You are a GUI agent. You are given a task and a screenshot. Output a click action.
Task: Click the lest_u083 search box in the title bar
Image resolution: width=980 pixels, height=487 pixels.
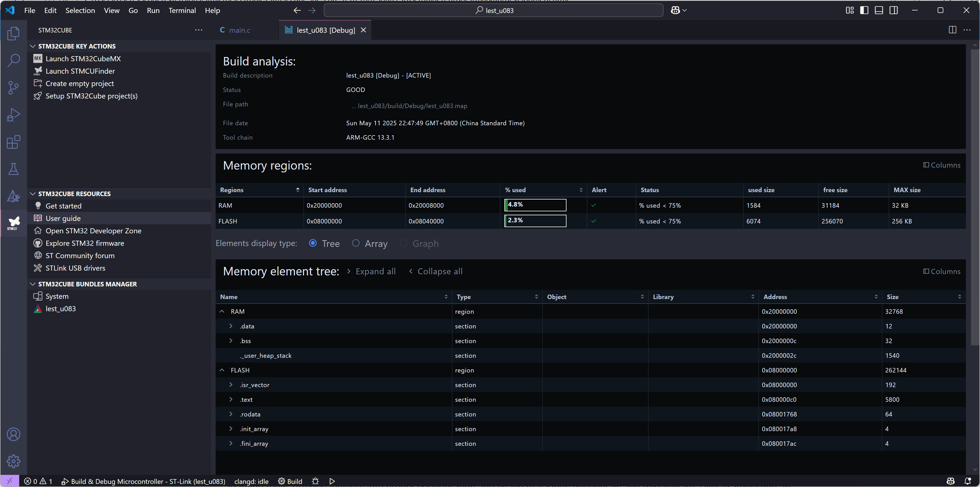(493, 10)
